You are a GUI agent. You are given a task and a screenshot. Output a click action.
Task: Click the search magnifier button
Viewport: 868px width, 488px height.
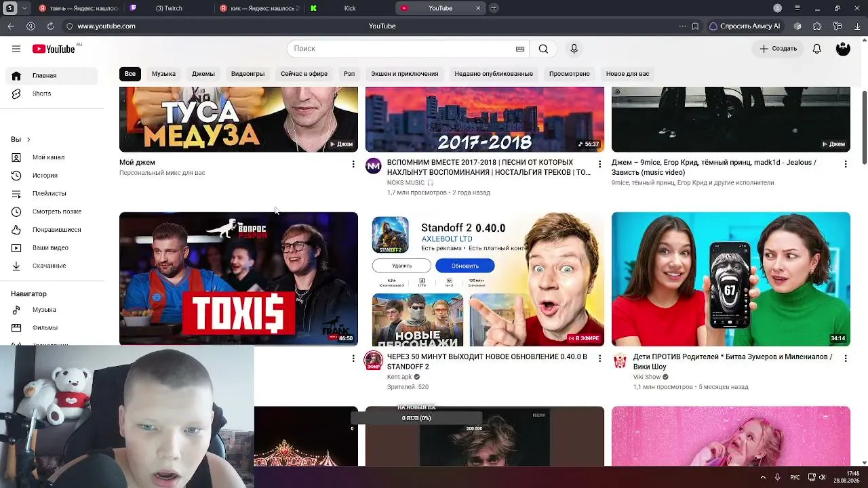pos(543,49)
